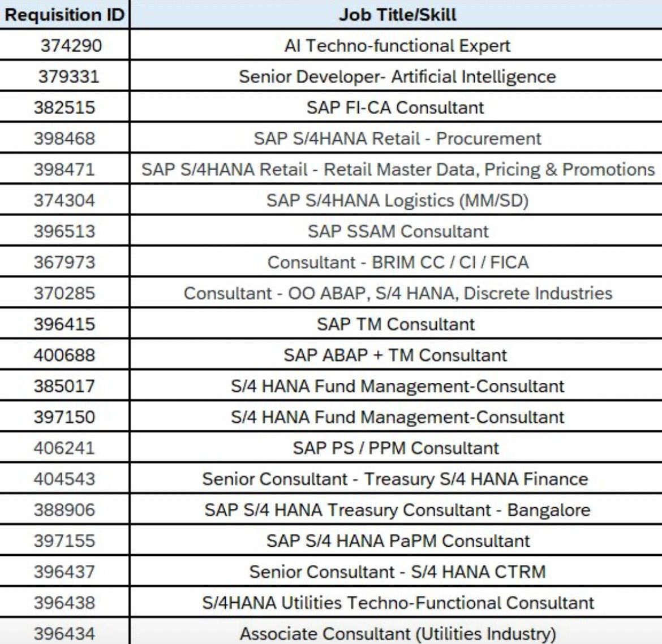Select the AI Techno-functional Expert cell

pos(397,45)
